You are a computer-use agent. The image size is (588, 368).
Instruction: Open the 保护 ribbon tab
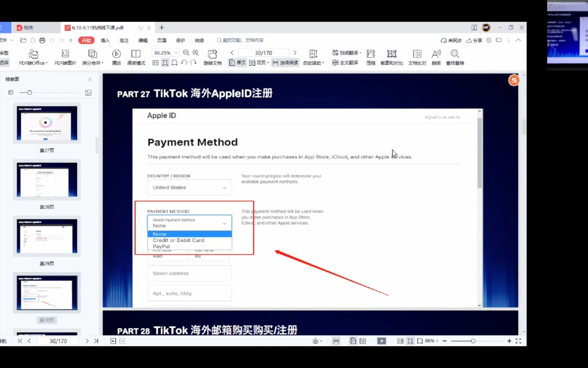[x=180, y=40]
